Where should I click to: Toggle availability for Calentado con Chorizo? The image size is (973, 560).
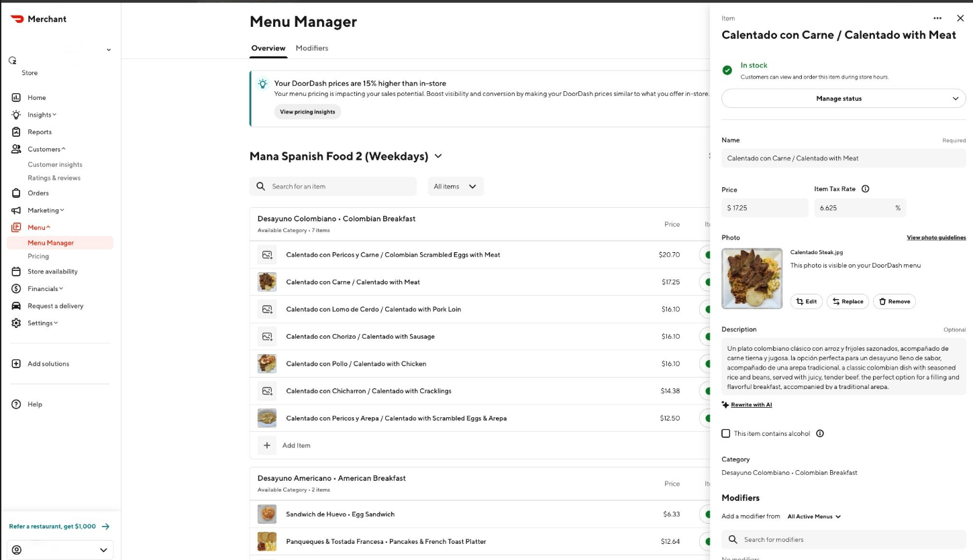click(x=705, y=337)
